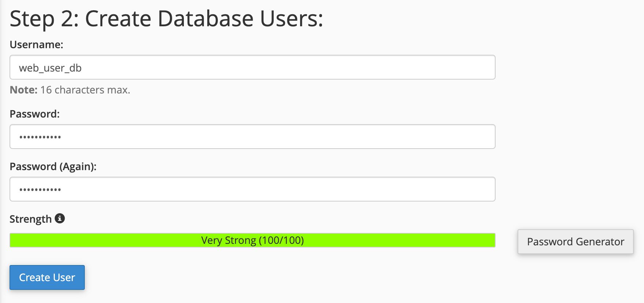Click the bold "Note:" word
Viewport: 644px width, 303px height.
(x=23, y=90)
